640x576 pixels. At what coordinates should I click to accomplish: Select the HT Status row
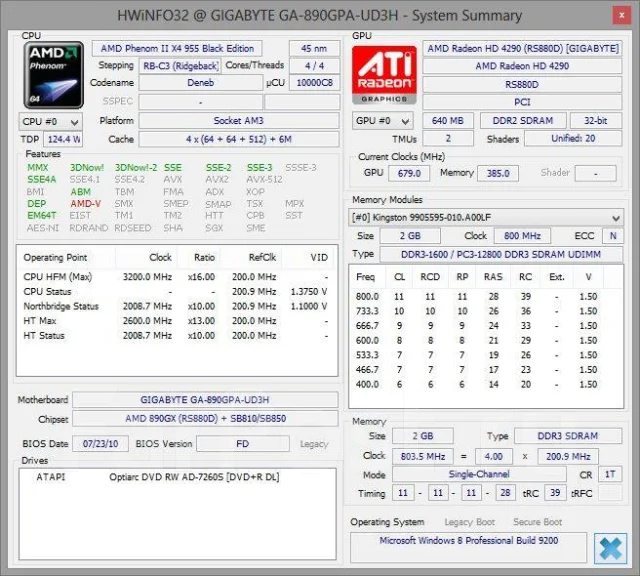tap(176, 336)
